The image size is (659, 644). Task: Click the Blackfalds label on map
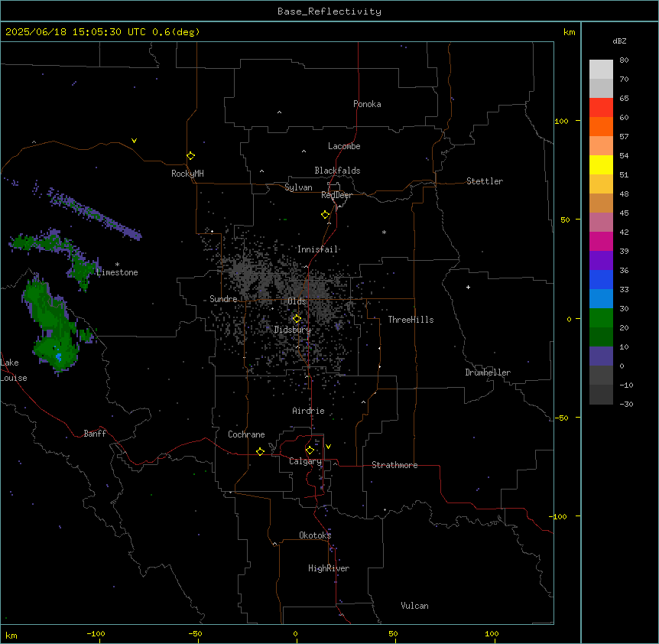click(337, 171)
